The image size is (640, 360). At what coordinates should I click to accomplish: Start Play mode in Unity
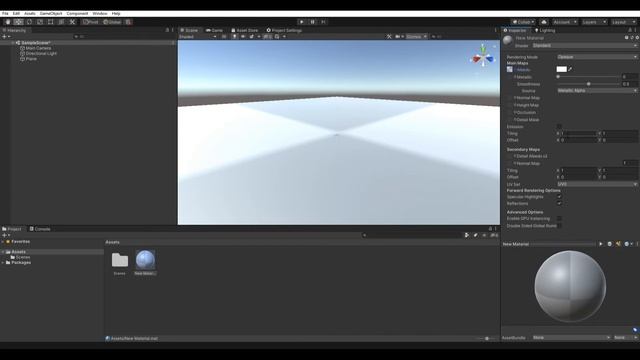point(302,22)
